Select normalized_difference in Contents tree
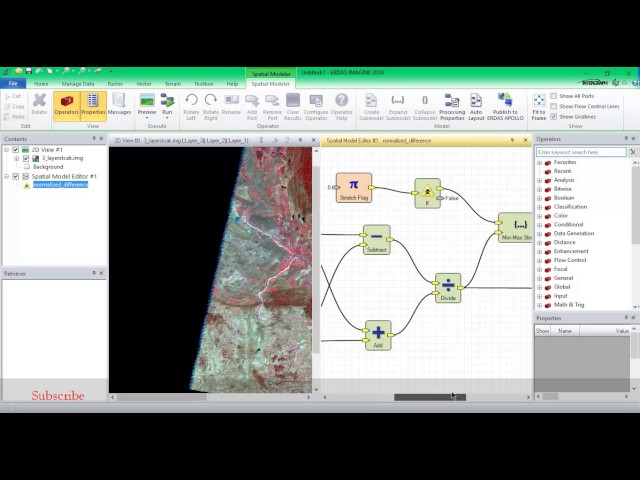640x480 pixels. (x=60, y=185)
